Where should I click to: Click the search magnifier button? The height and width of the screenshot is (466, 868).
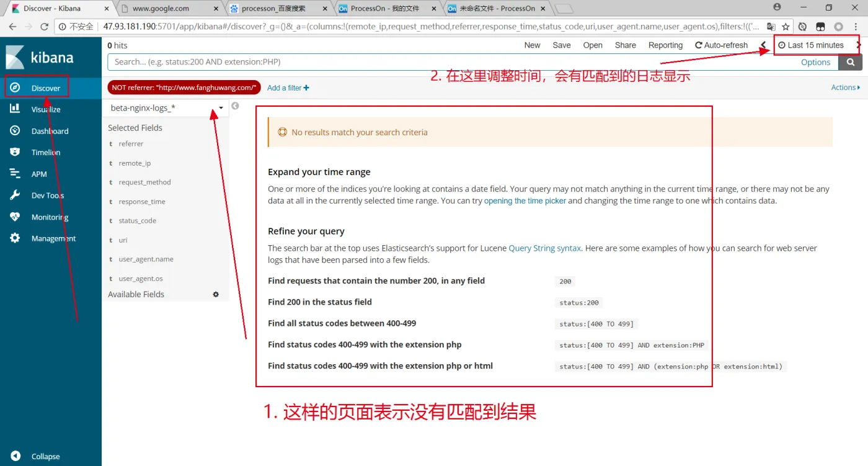point(850,62)
